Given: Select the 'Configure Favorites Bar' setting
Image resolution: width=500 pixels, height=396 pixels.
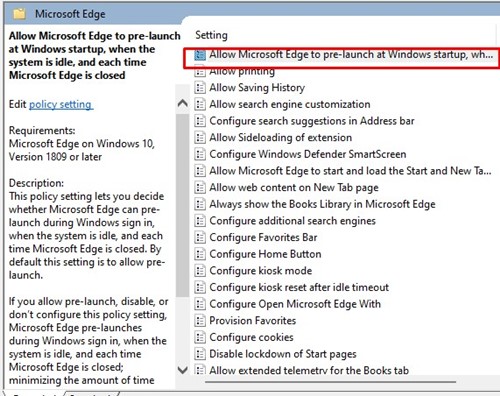Looking at the screenshot, I should tap(263, 238).
